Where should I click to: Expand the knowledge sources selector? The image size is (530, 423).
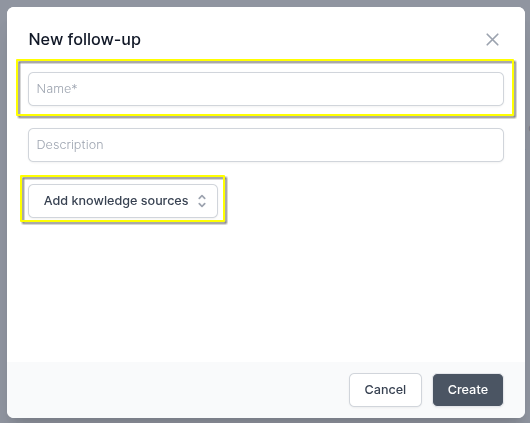123,201
